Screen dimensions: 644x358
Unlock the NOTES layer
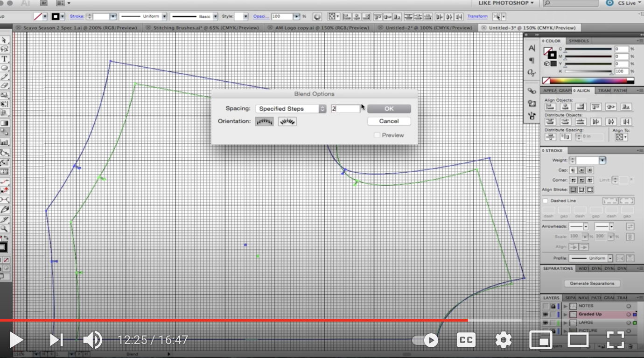(553, 306)
